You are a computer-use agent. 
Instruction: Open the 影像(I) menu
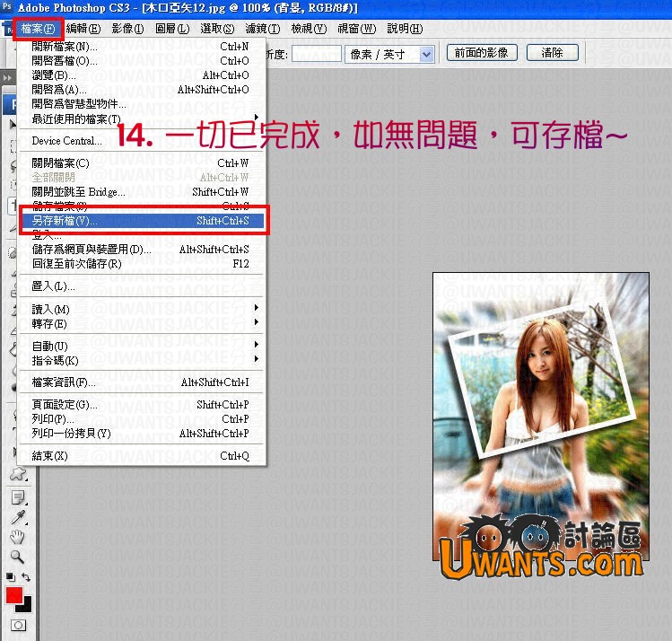pyautogui.click(x=127, y=29)
